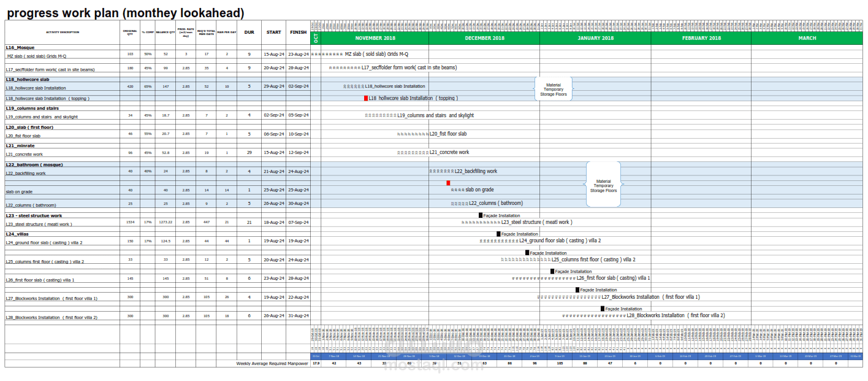Click the MAN PER DAY column header
This screenshot has width=868, height=381.
(227, 32)
